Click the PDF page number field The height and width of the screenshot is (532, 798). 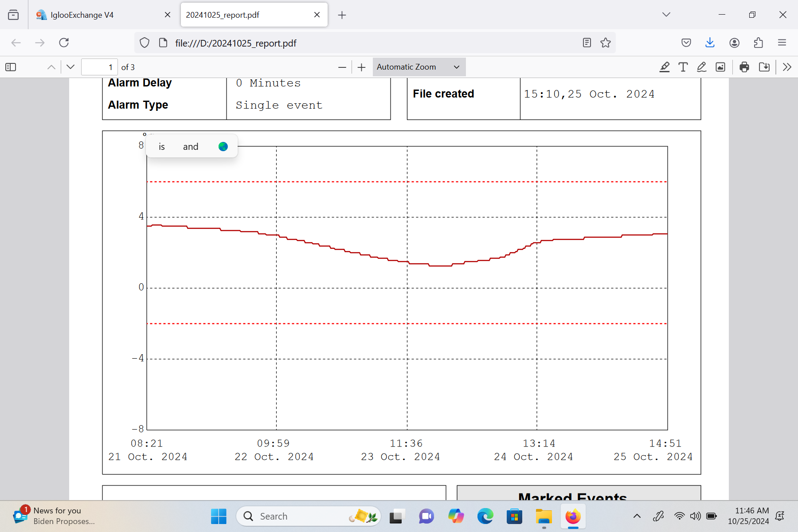99,67
